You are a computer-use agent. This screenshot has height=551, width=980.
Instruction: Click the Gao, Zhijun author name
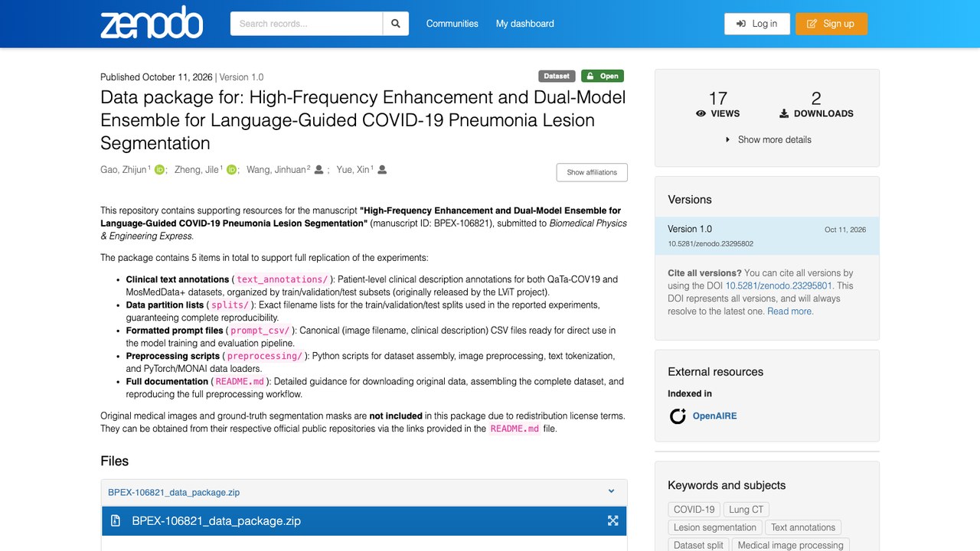123,170
